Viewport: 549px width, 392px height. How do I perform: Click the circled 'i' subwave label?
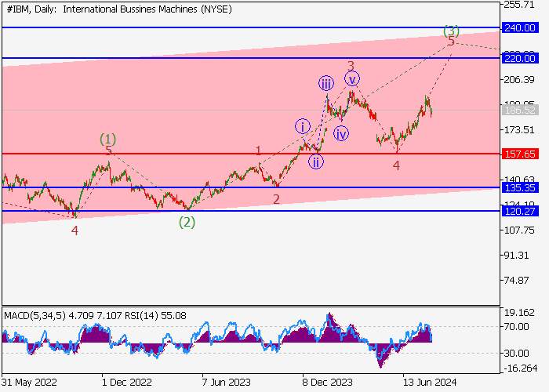pos(303,127)
